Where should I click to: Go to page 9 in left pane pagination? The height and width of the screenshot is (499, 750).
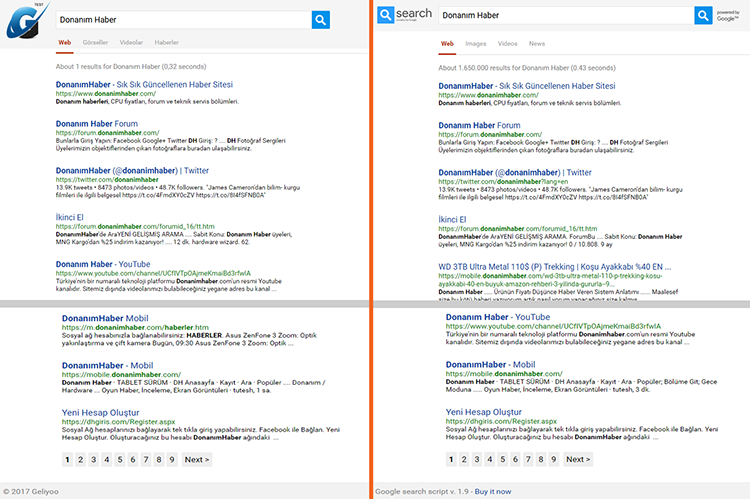(x=172, y=460)
